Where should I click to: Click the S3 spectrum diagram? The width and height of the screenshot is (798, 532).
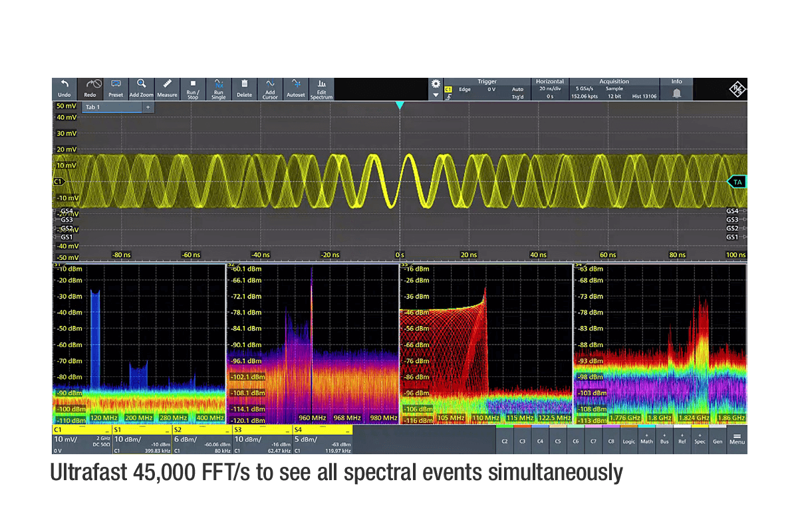[x=486, y=344]
